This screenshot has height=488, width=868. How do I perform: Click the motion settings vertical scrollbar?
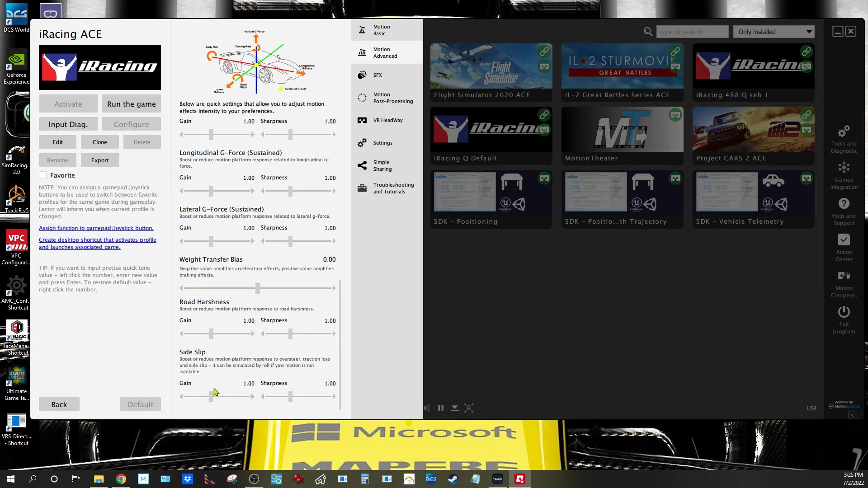point(340,344)
